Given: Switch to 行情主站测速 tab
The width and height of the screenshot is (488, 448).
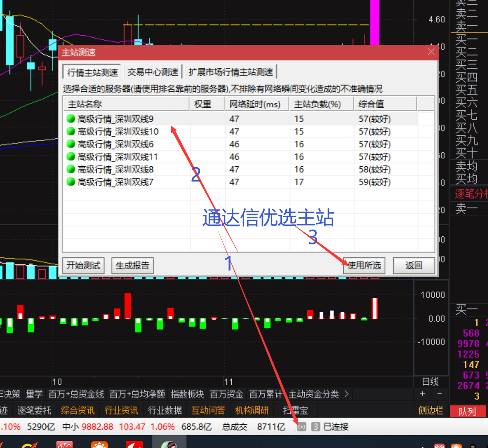Looking at the screenshot, I should tap(92, 73).
